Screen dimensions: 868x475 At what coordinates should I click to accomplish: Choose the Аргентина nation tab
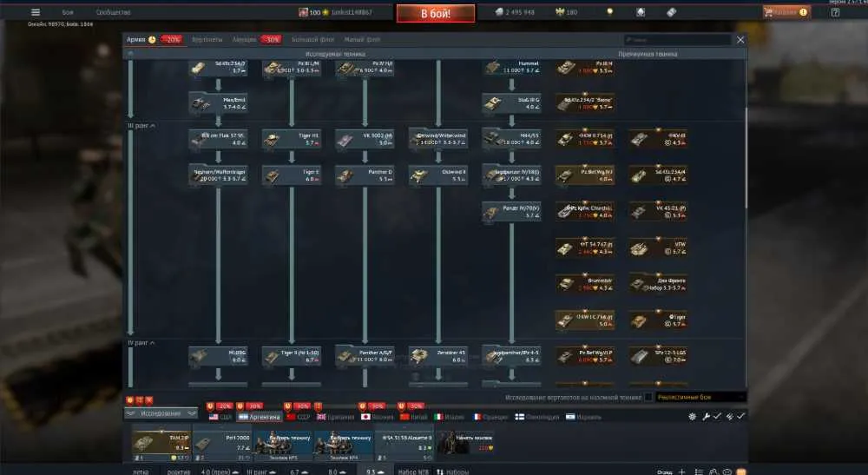pyautogui.click(x=259, y=417)
